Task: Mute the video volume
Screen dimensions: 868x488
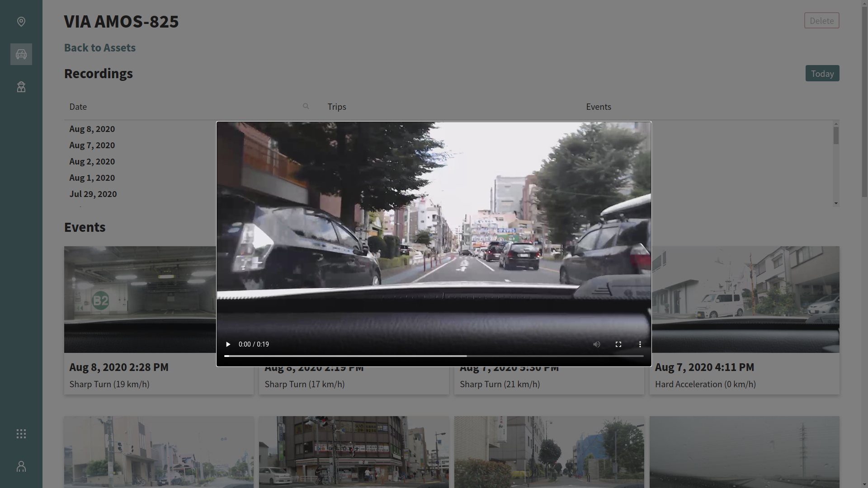Action: [x=597, y=344]
